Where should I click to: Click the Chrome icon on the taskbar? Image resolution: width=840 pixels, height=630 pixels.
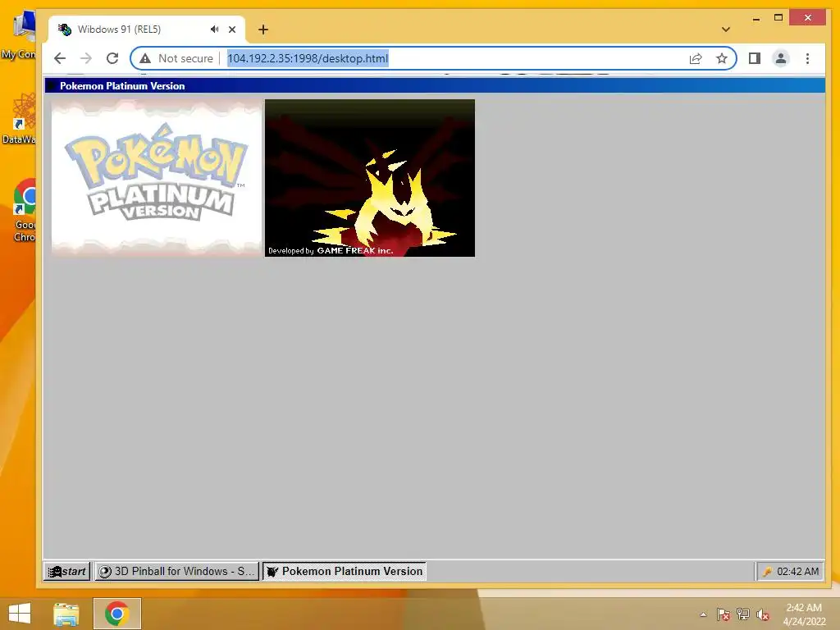tap(116, 614)
